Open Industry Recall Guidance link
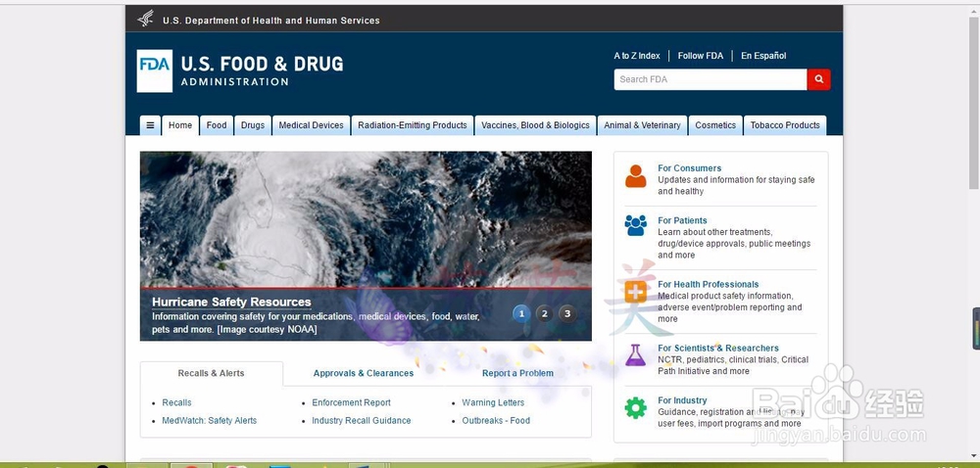 pyautogui.click(x=362, y=421)
